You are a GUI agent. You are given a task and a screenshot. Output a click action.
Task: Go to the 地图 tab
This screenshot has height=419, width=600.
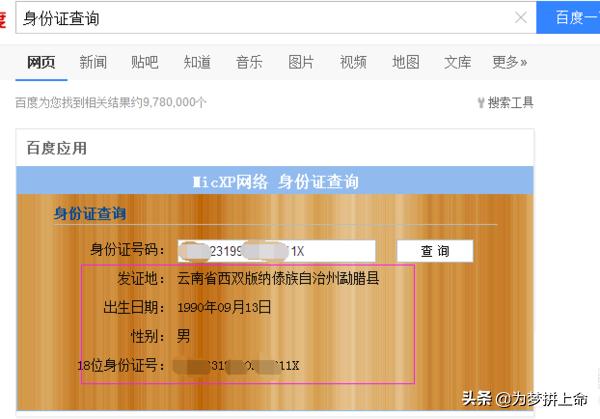[406, 62]
